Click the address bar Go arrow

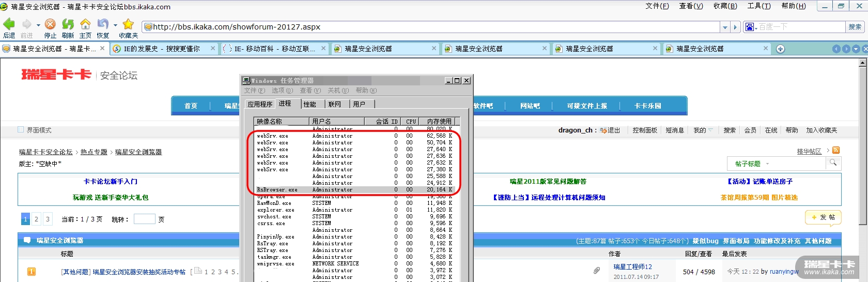pyautogui.click(x=736, y=27)
